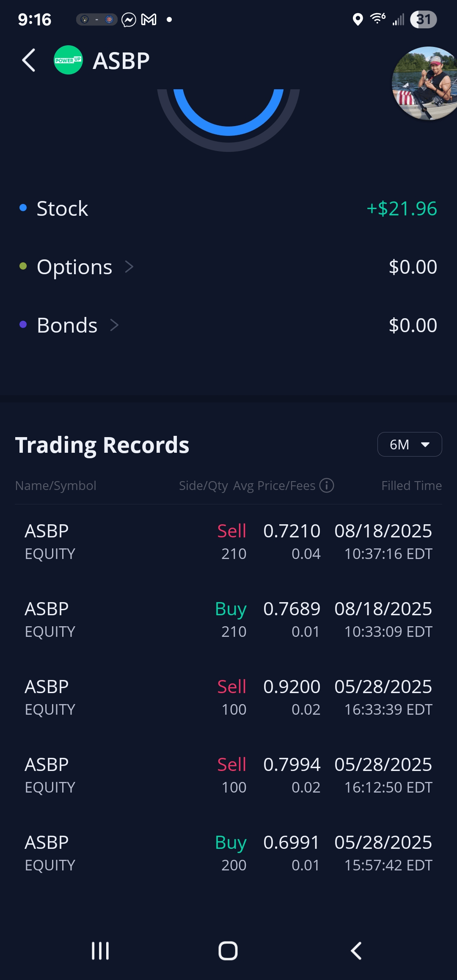
Task: Tap the system back navigation button
Action: (x=356, y=951)
